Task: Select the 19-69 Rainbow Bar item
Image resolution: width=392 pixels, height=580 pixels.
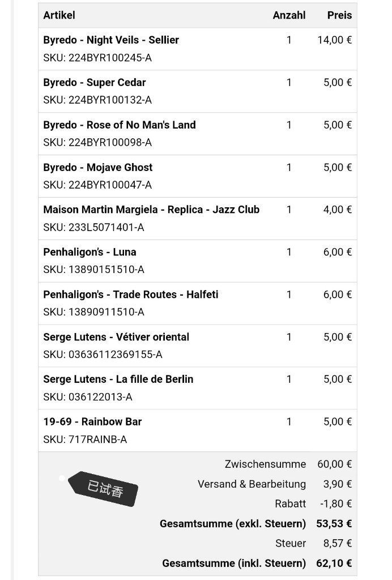Action: point(92,422)
